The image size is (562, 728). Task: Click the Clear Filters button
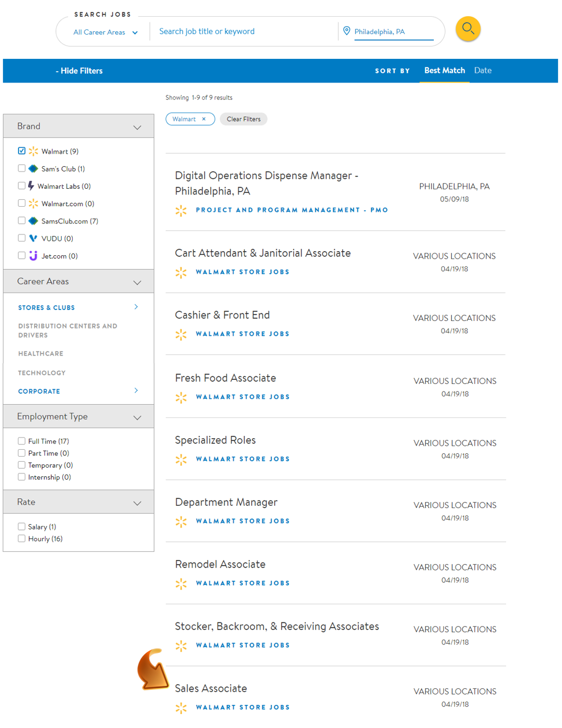pyautogui.click(x=243, y=119)
